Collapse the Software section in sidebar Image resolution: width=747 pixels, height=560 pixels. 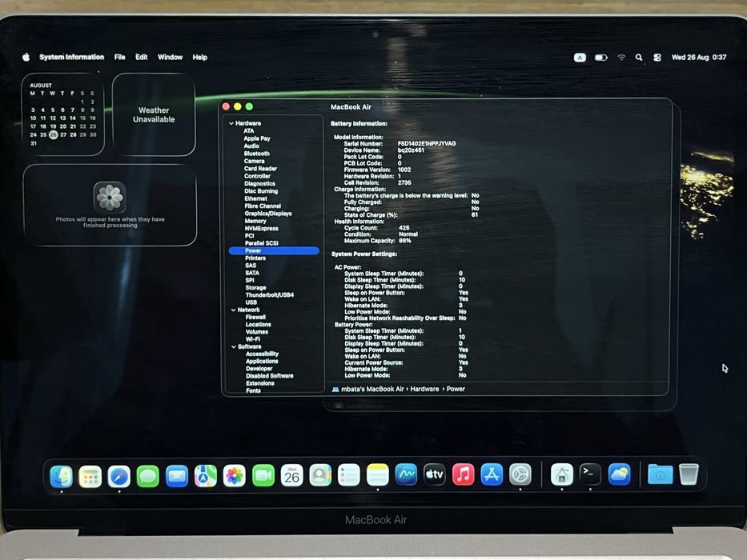(x=234, y=346)
